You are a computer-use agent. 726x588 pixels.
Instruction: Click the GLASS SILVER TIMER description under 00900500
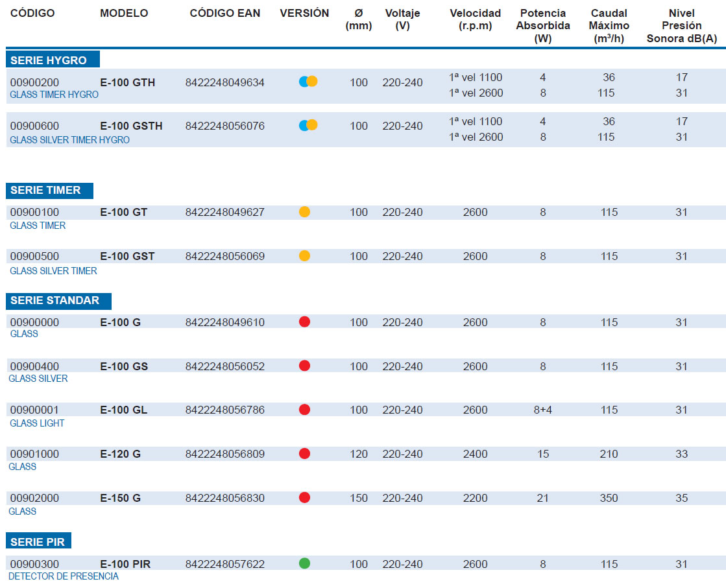53,270
